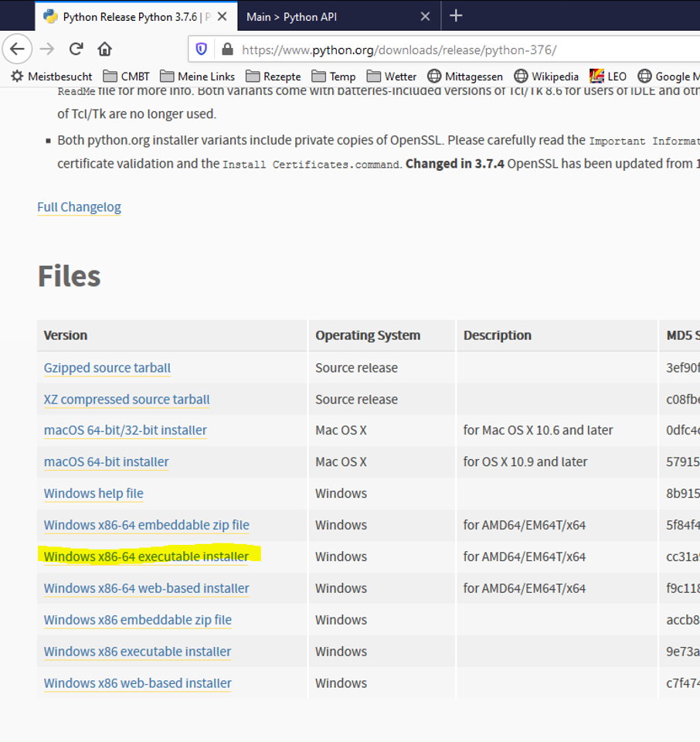The height and width of the screenshot is (742, 700).
Task: Open the Wetter bookmarks folder
Action: click(392, 76)
